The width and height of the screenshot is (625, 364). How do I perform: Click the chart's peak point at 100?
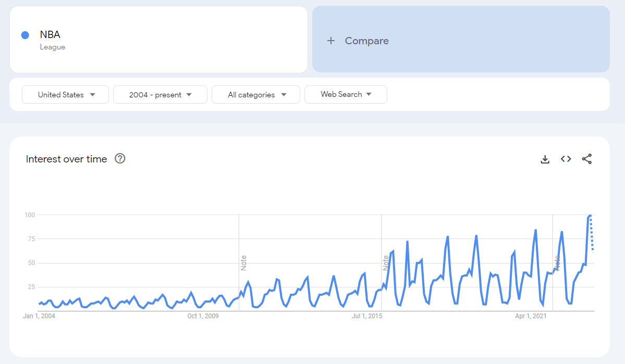[x=590, y=216]
